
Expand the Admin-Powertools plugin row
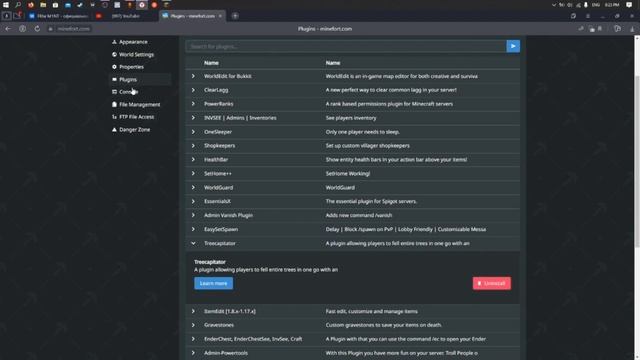pos(193,353)
